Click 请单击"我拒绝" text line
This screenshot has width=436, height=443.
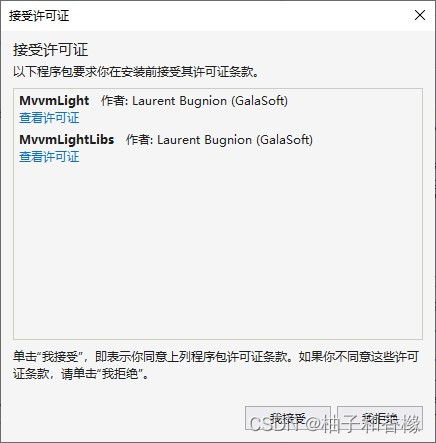105,374
